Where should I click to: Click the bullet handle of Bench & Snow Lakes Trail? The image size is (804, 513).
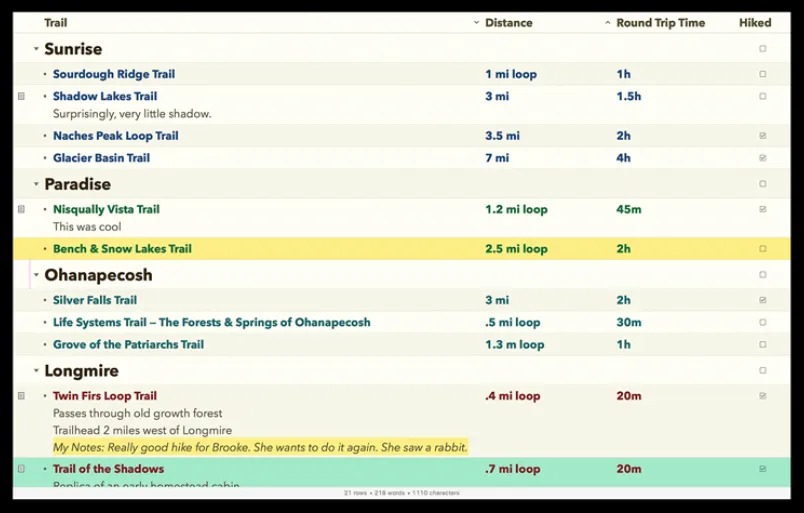click(45, 248)
